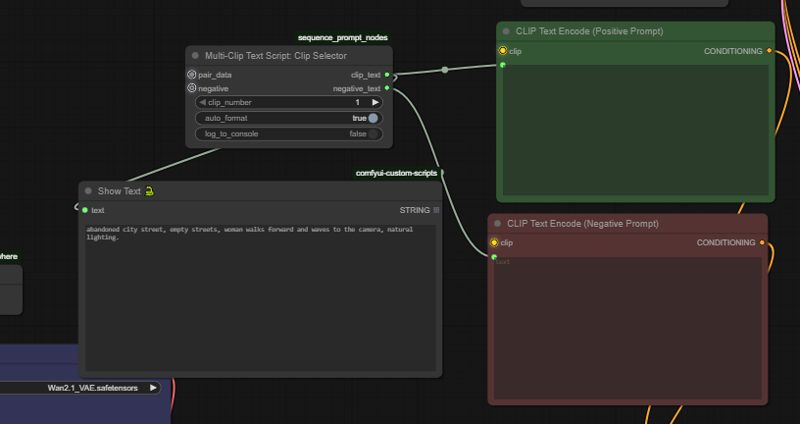Click the pair_data input socket
This screenshot has height=424, width=800.
[x=192, y=75]
